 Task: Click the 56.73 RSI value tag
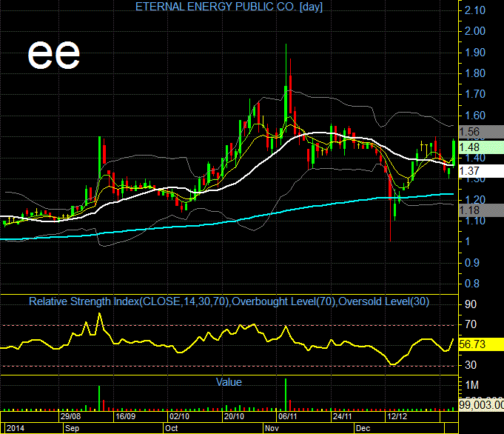tap(481, 344)
